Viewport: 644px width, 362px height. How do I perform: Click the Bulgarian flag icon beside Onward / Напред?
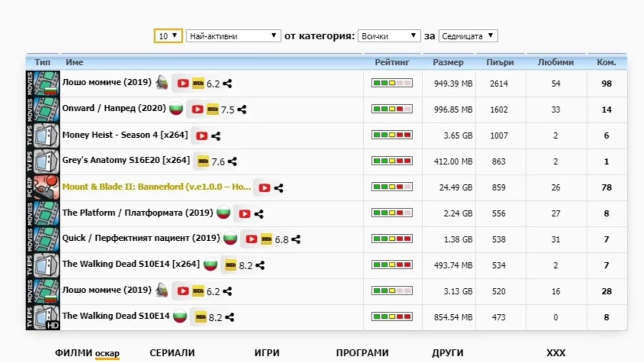click(x=176, y=109)
